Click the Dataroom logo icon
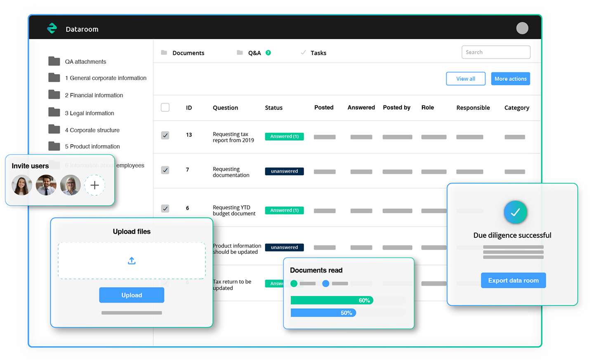 coord(52,28)
